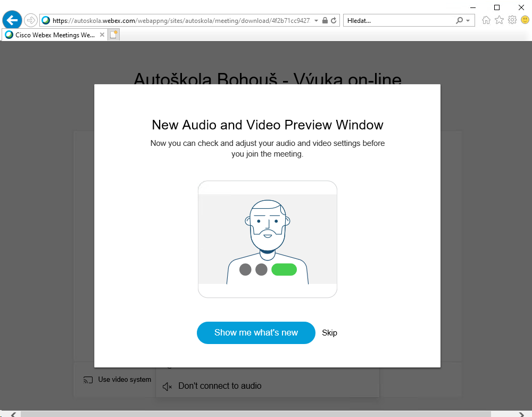Refresh the page using the reload icon
The height and width of the screenshot is (417, 532).
click(334, 20)
